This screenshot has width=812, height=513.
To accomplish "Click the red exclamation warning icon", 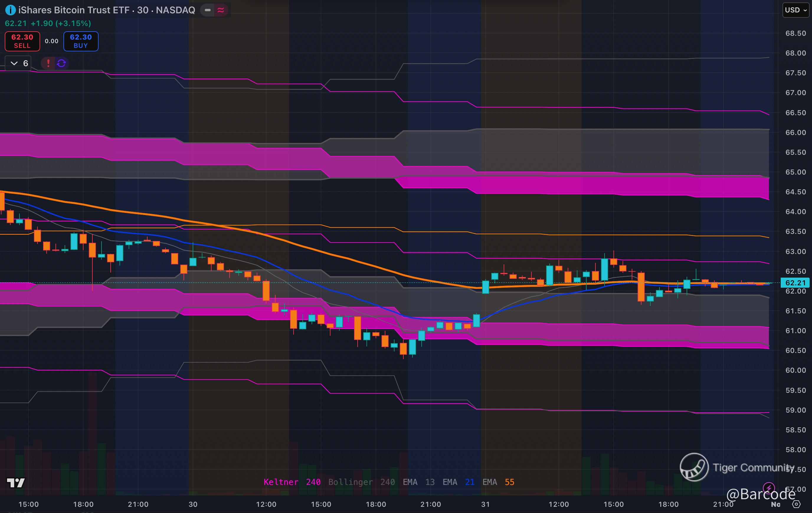I will click(x=48, y=63).
